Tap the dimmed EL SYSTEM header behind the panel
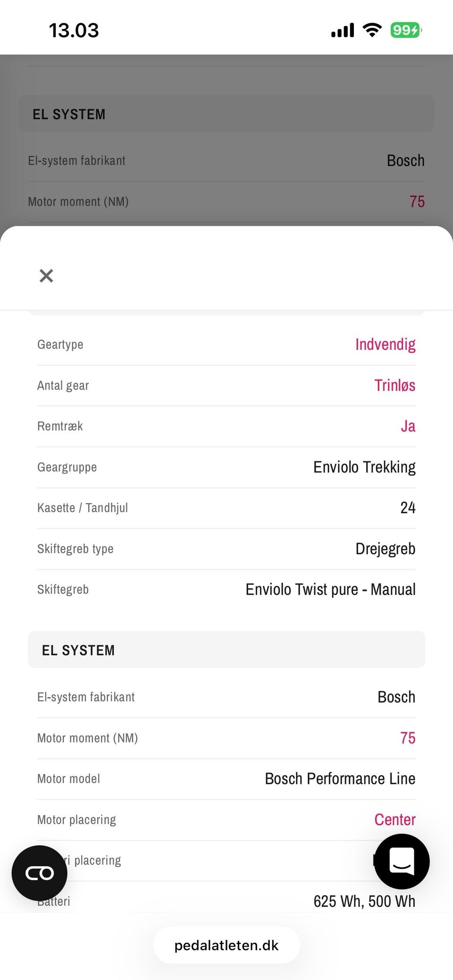The height and width of the screenshot is (980, 453). click(x=69, y=114)
